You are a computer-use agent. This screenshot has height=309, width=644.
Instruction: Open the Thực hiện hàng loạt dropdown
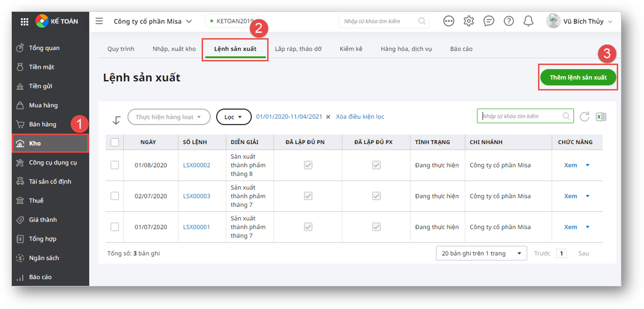[x=169, y=117]
